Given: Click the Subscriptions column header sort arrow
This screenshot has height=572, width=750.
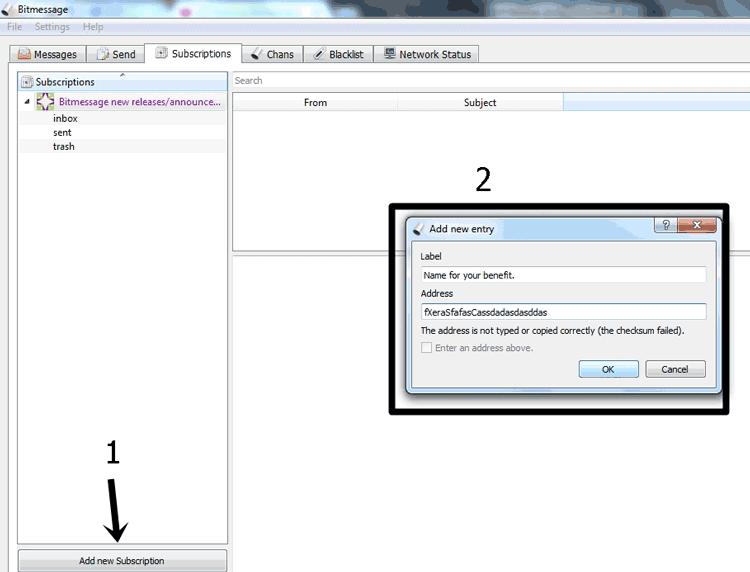Looking at the screenshot, I should pos(123,75).
